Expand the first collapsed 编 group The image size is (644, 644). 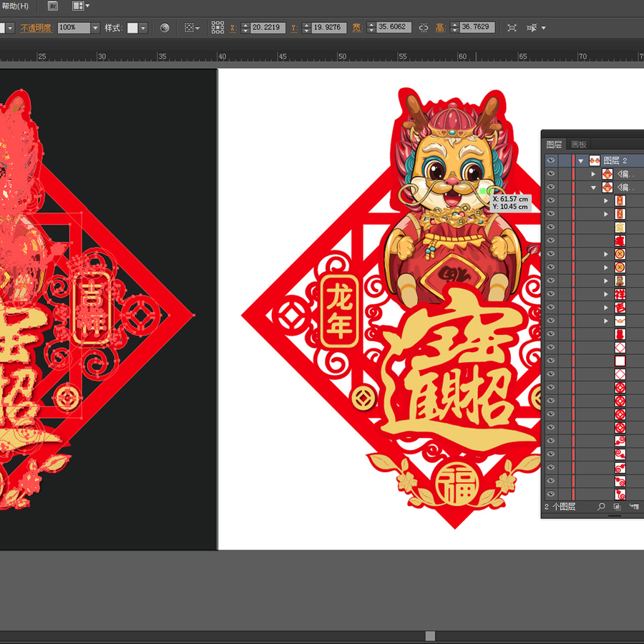pos(593,174)
